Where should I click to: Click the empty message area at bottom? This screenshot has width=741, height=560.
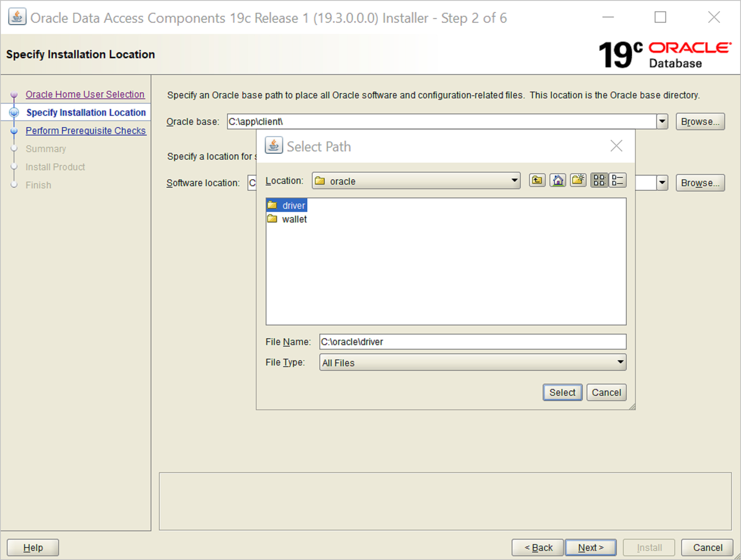click(x=445, y=501)
